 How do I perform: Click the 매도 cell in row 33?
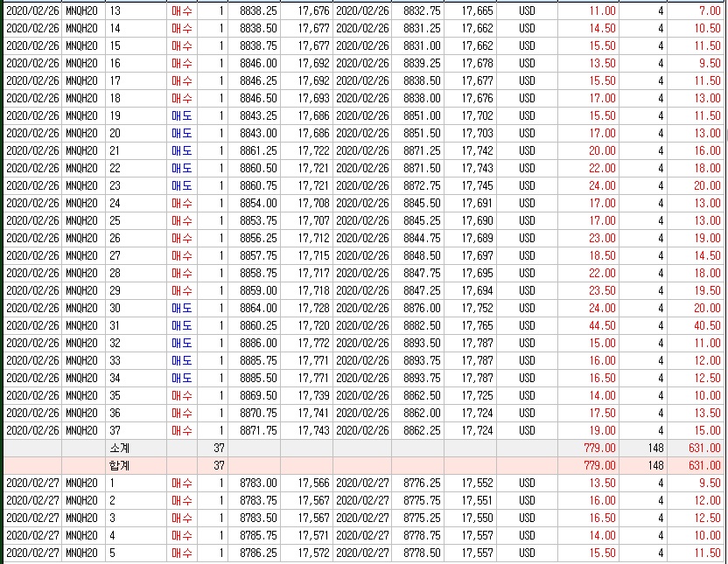click(x=181, y=360)
